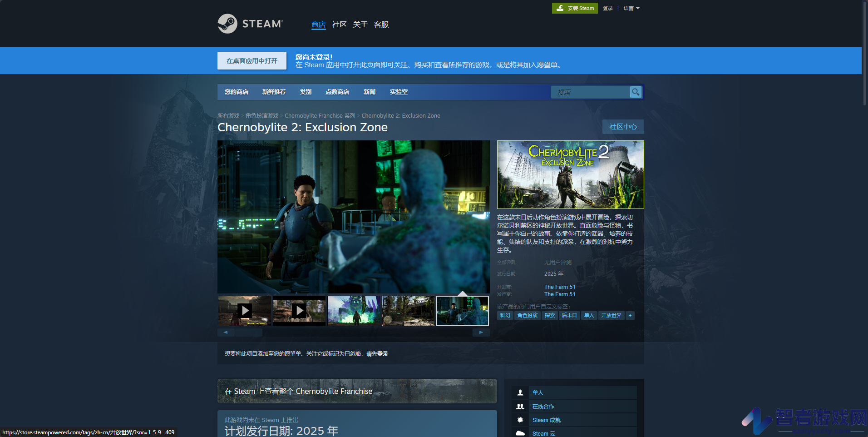Open the 语言 language dropdown
Viewport: 868px width, 437px height.
[631, 8]
